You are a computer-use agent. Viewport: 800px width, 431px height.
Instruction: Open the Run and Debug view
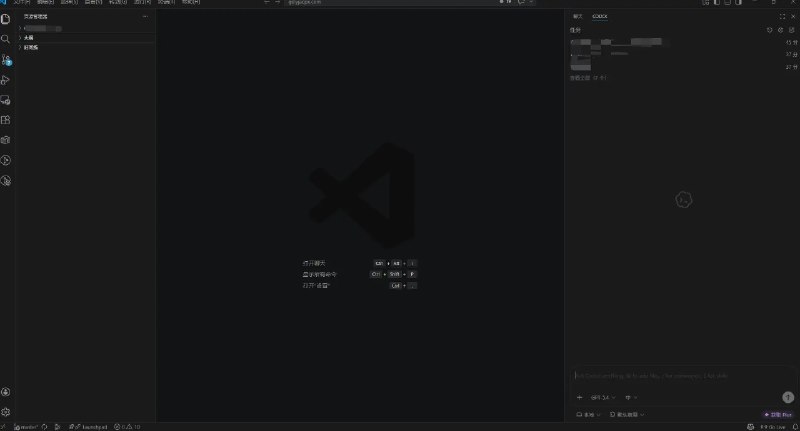point(6,80)
